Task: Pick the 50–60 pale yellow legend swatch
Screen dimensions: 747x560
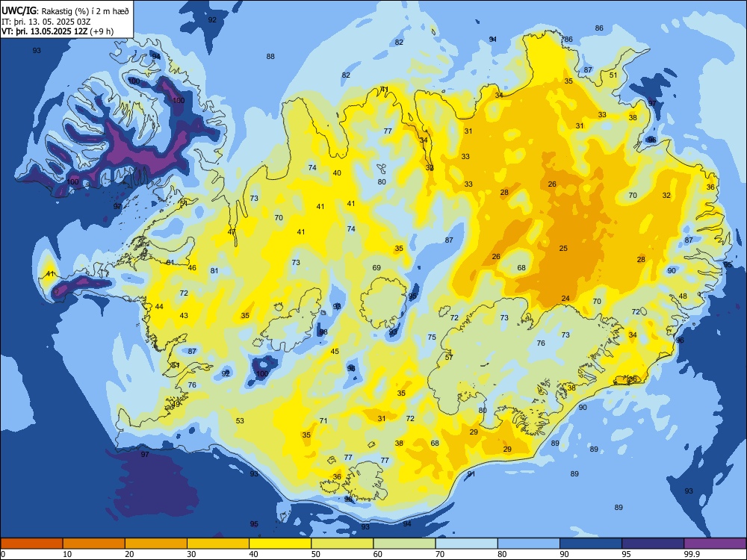Action: 342,544
